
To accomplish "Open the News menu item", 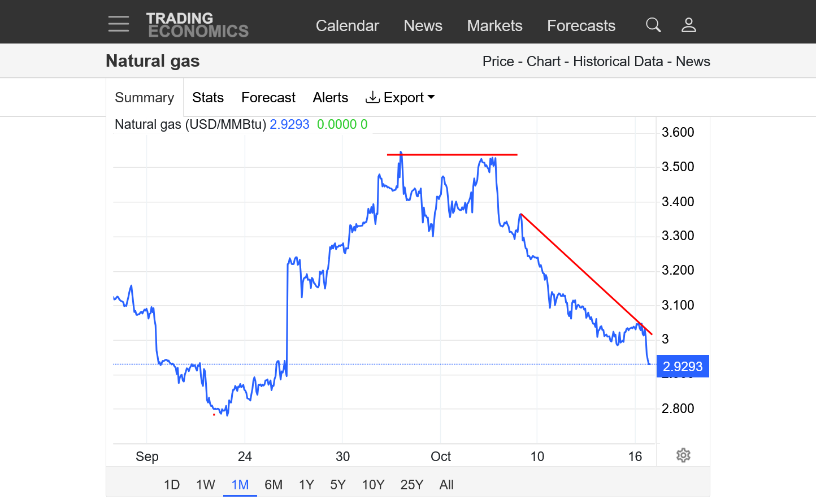I will pos(423,25).
